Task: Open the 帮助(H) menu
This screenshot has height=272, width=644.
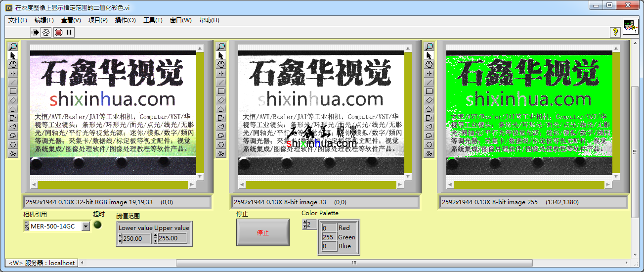Action: point(209,20)
